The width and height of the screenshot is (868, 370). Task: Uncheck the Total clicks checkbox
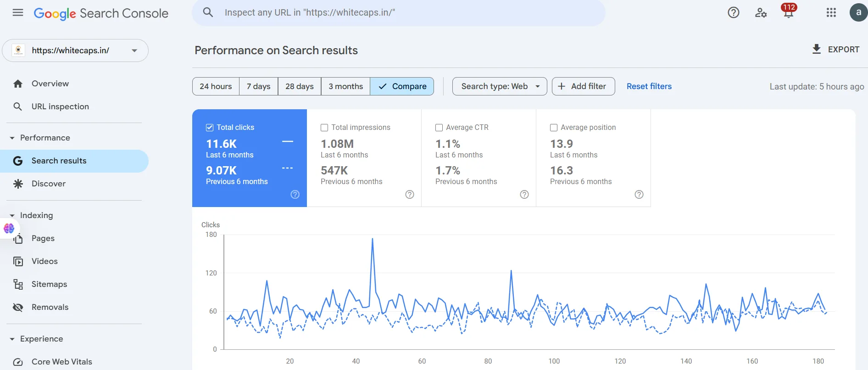[x=210, y=128]
